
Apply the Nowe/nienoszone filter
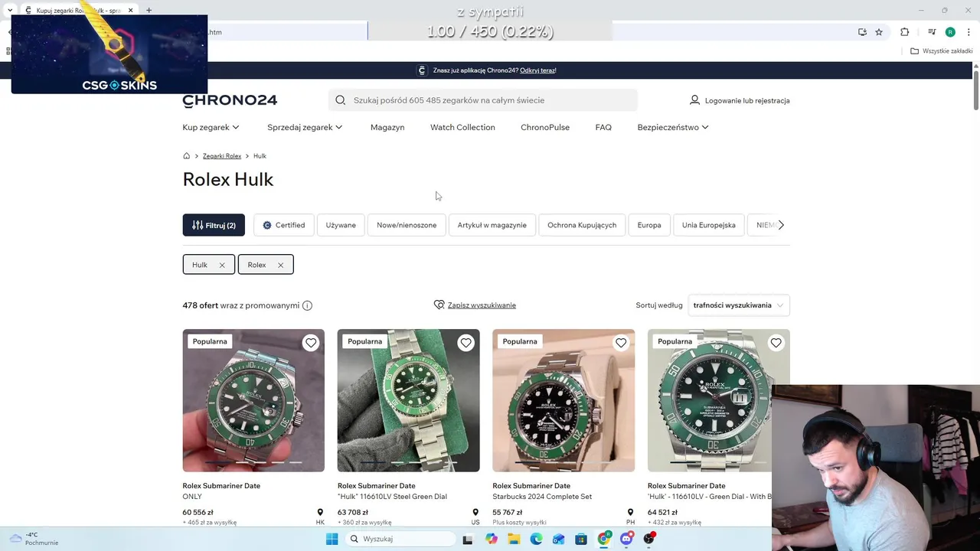[x=407, y=225]
